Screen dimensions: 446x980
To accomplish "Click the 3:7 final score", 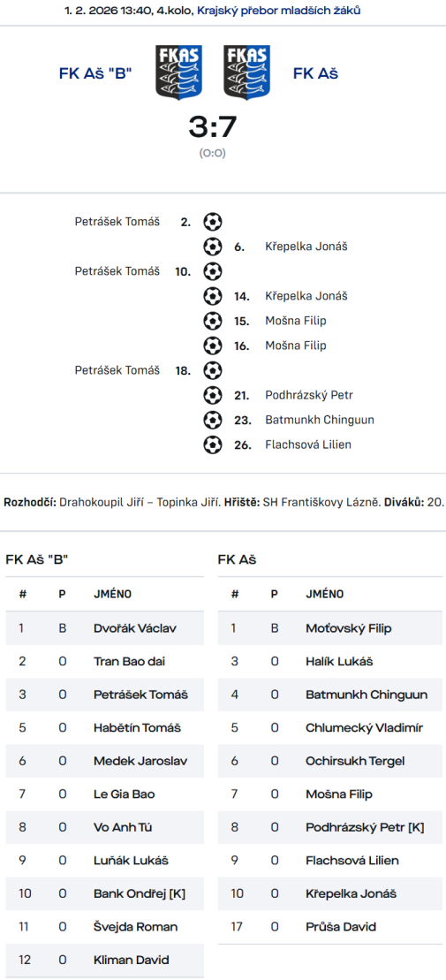I will tap(212, 127).
